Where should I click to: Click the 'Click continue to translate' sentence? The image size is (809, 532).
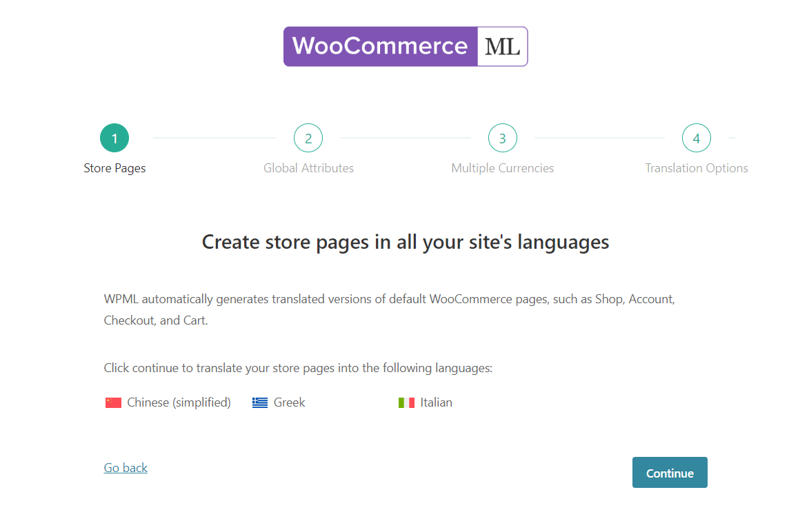point(298,368)
